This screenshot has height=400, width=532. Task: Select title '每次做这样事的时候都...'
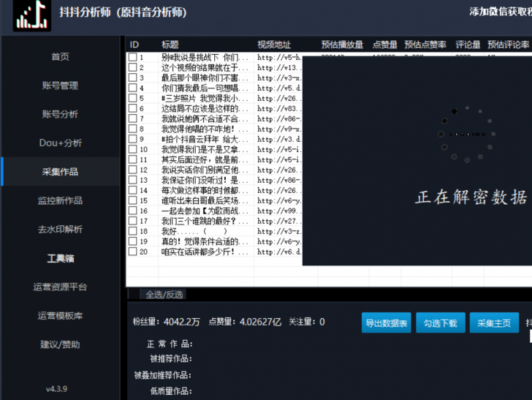(x=205, y=190)
